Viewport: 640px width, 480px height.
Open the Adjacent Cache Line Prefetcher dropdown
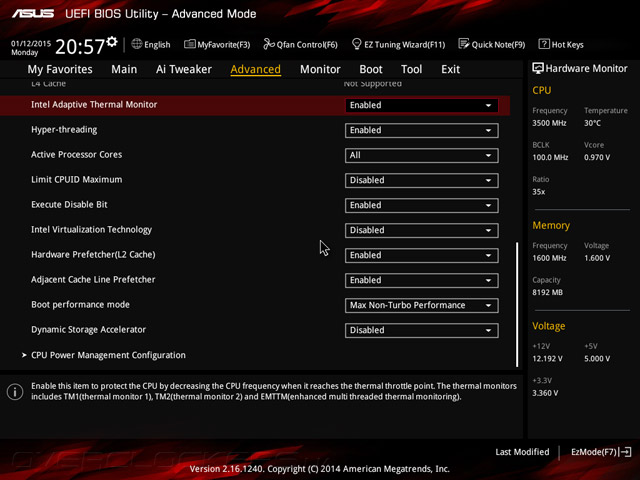point(421,280)
